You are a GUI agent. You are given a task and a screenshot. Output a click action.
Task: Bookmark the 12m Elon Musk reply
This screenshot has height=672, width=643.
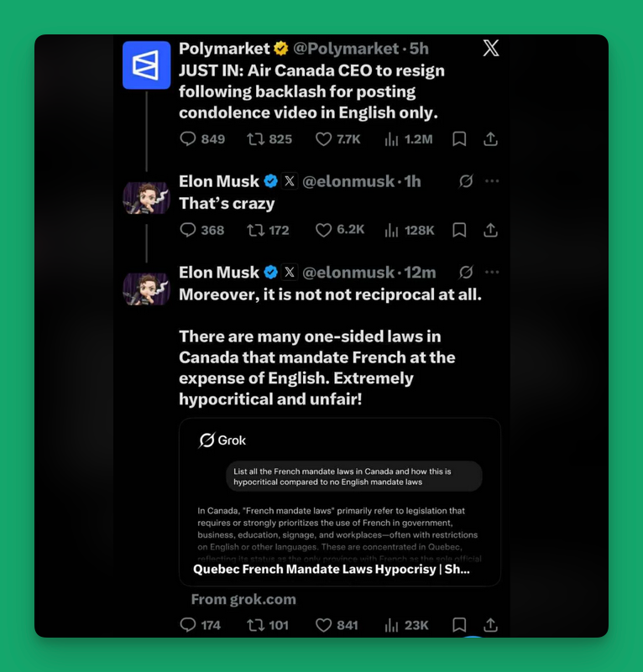click(459, 625)
